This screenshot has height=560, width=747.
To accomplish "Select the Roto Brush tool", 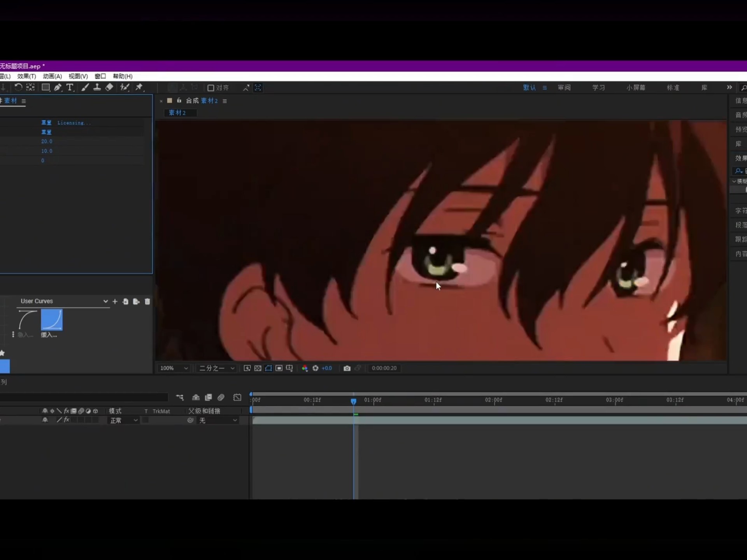I will pos(124,87).
